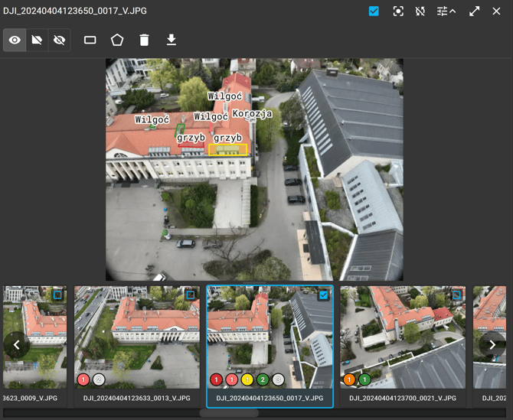513x420 pixels.
Task: Click the sync-disabled icon in header
Action: click(x=420, y=11)
